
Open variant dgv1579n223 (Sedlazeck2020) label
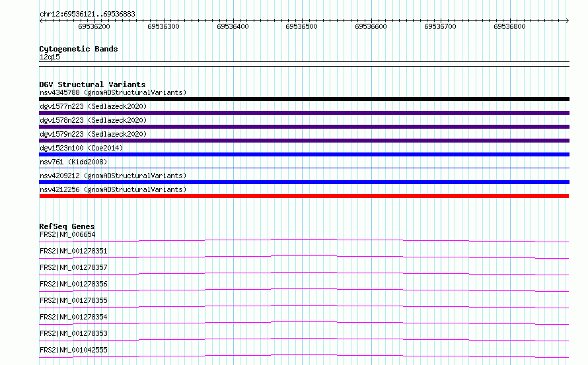click(93, 134)
